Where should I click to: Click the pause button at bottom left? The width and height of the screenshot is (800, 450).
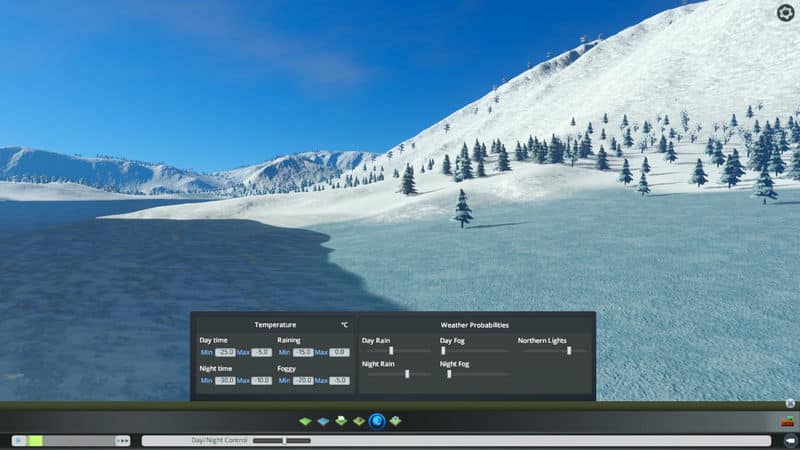tap(18, 440)
